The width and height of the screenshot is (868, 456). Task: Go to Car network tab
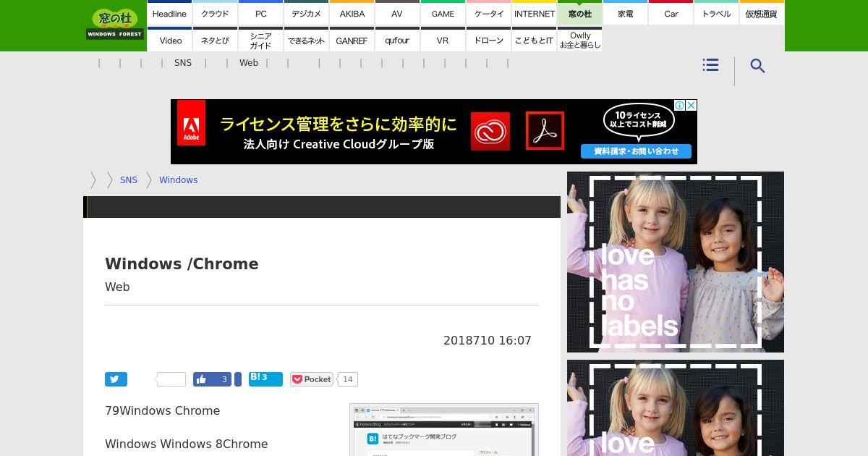(671, 13)
